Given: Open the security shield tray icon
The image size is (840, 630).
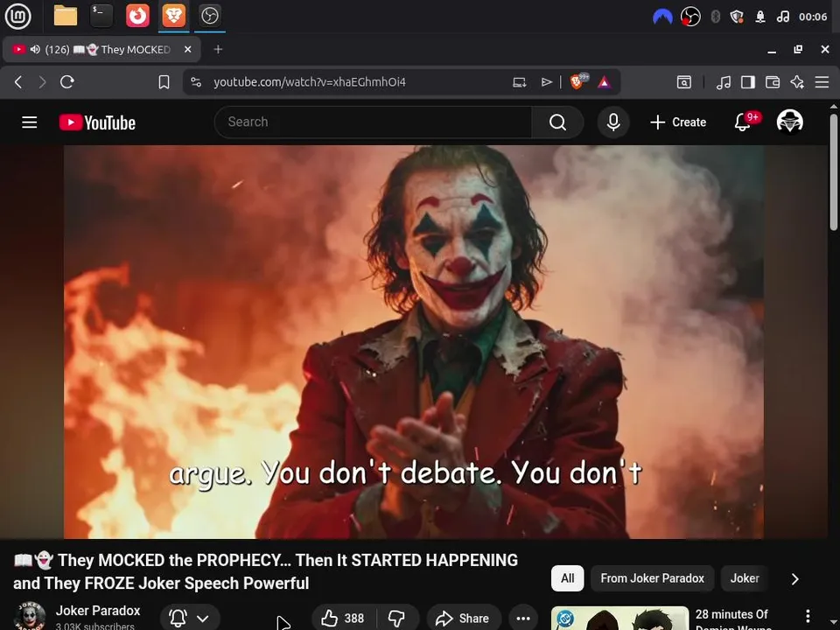Looking at the screenshot, I should coord(737,17).
